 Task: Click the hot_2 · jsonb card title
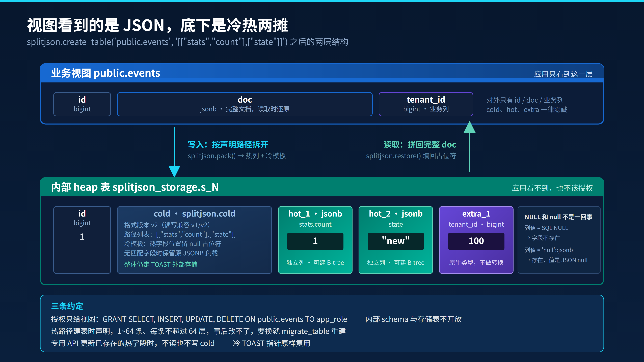(x=396, y=214)
